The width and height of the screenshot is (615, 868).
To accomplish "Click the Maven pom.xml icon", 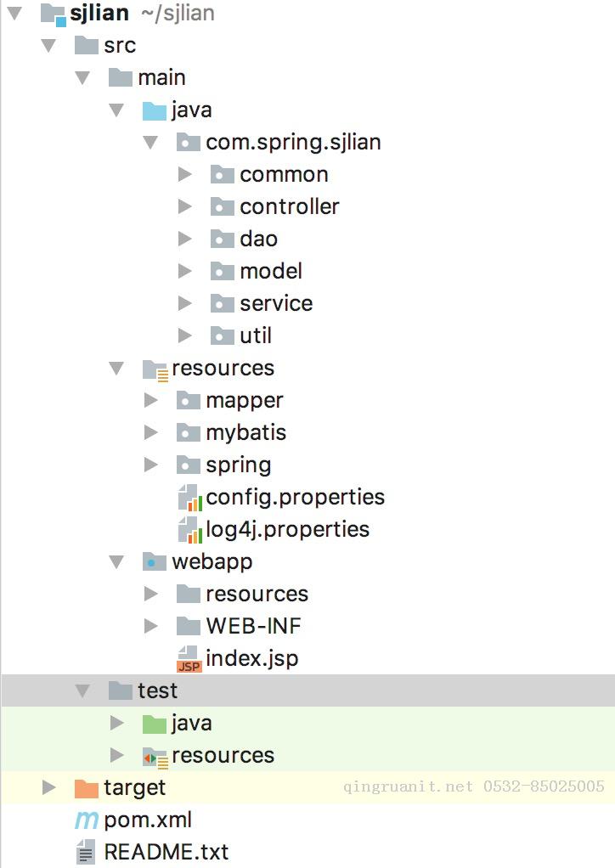I will [86, 820].
